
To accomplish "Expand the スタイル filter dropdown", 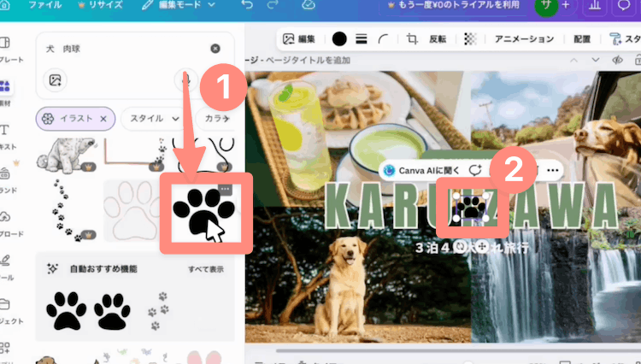I will pos(154,119).
